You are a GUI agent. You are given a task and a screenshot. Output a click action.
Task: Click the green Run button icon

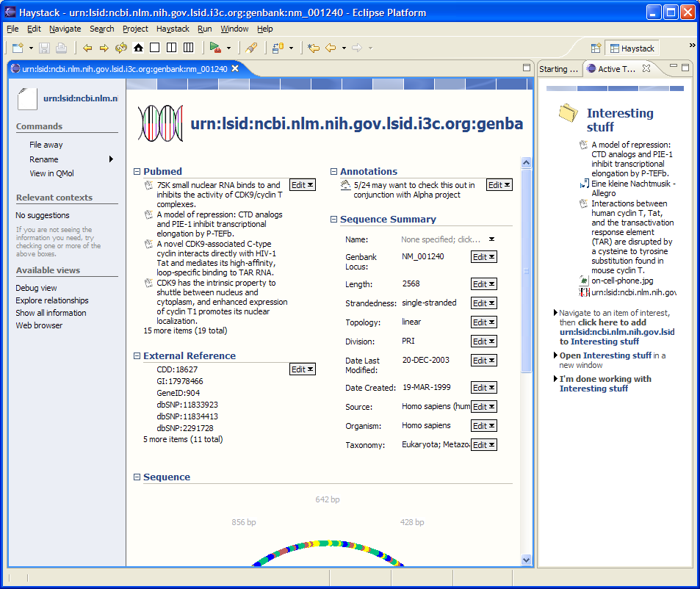click(214, 48)
